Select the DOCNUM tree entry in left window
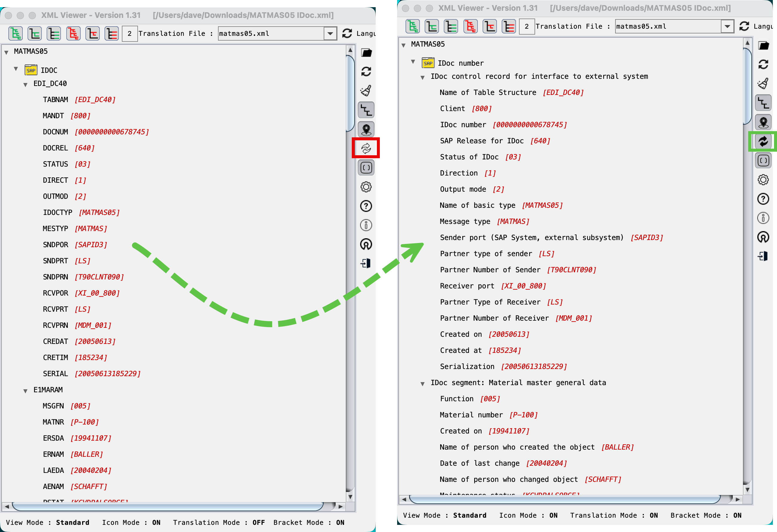The width and height of the screenshot is (777, 532). (56, 132)
